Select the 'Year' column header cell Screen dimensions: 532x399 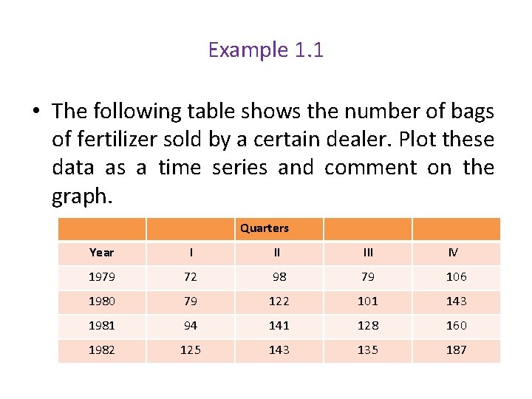(x=102, y=253)
